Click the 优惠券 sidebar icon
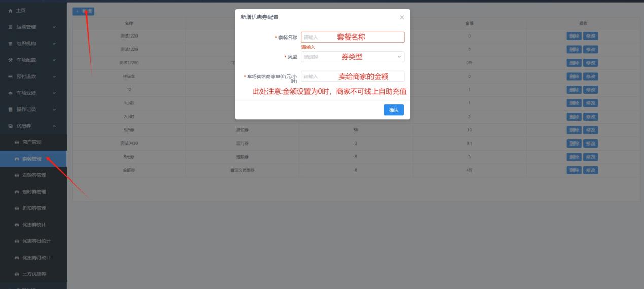The image size is (644, 289). [x=10, y=126]
